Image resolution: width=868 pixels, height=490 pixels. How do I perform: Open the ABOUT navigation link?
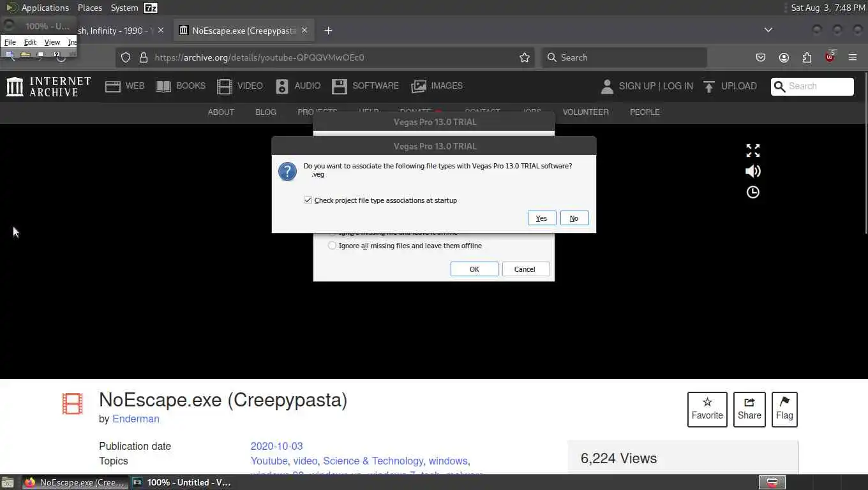point(221,112)
